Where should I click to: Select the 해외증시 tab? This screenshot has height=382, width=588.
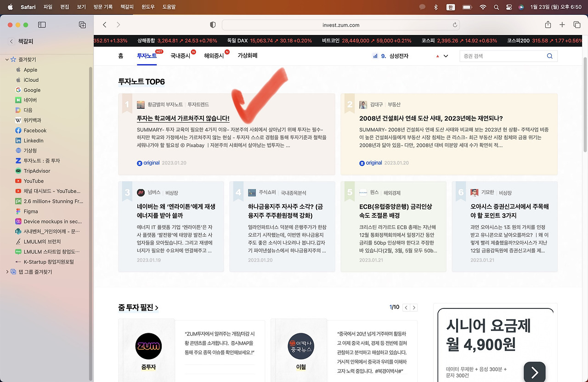click(x=214, y=56)
